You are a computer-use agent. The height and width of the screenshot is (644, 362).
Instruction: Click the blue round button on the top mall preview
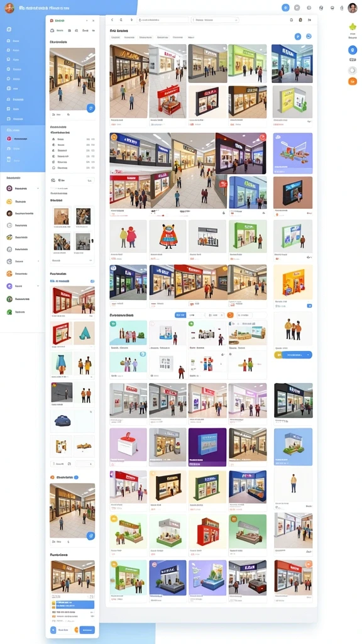90,108
